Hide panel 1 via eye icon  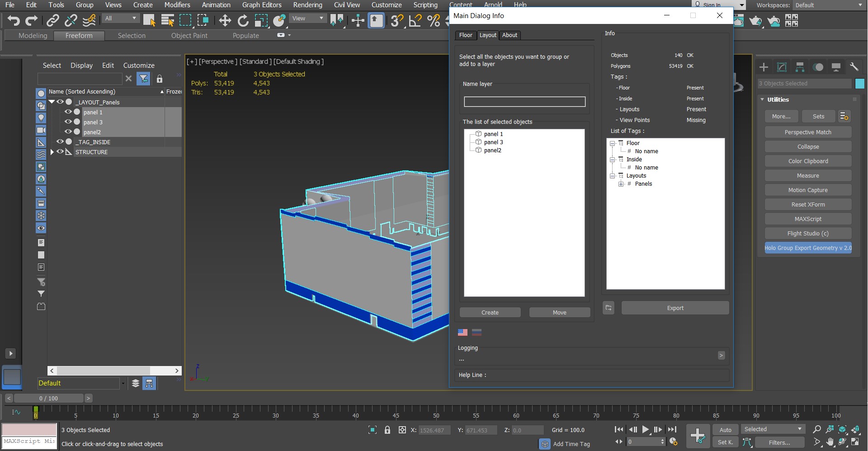point(68,112)
